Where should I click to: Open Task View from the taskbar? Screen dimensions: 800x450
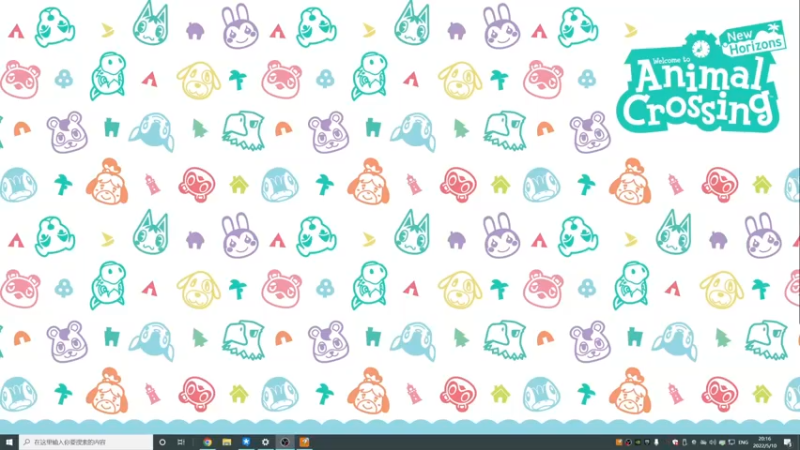coord(181,442)
